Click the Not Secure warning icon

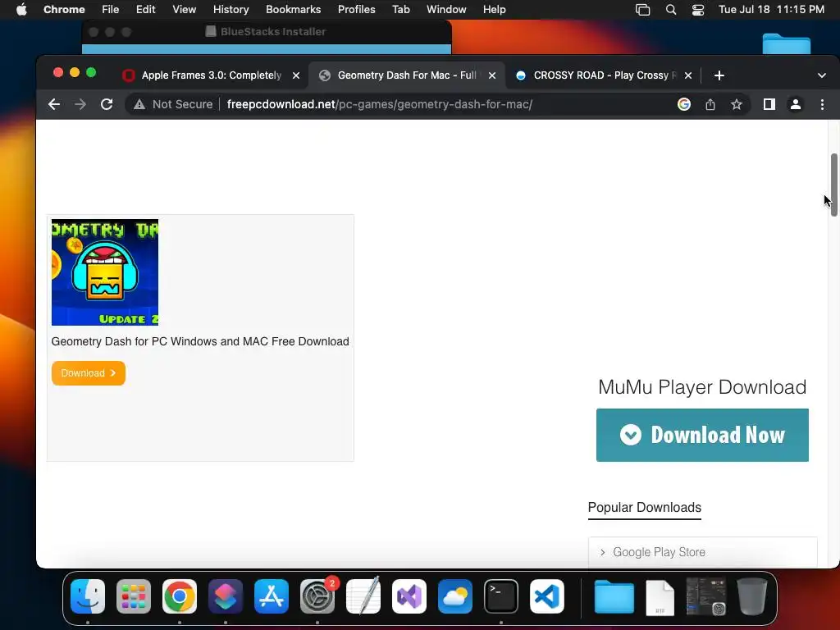point(139,104)
